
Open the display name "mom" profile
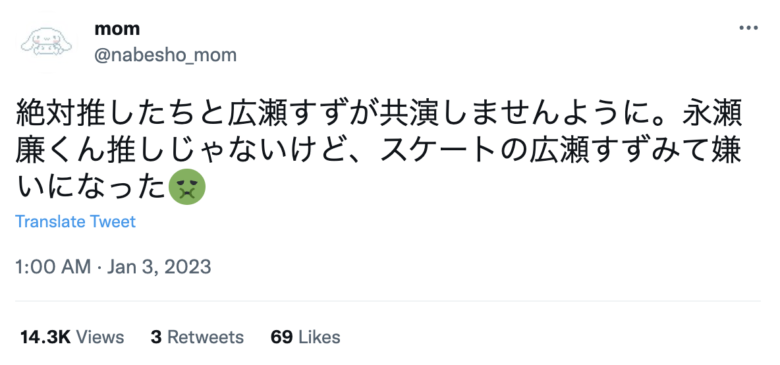coord(117,29)
